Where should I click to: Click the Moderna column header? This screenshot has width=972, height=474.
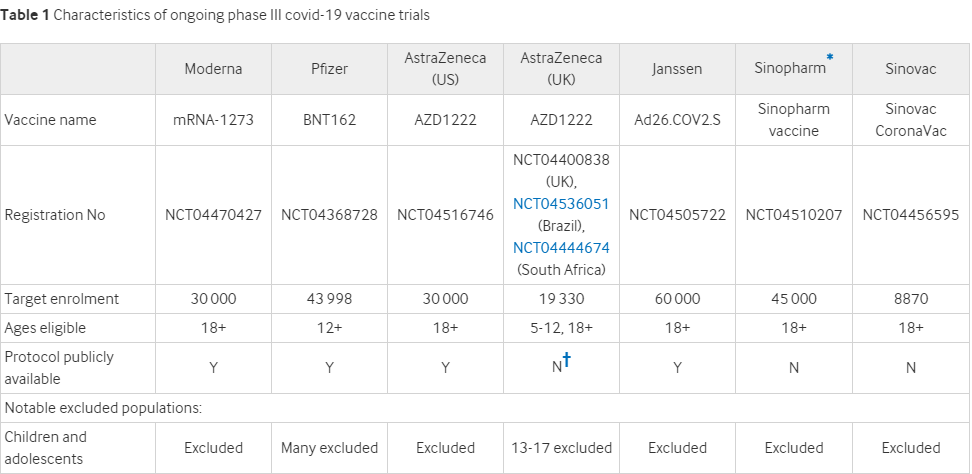tap(213, 69)
